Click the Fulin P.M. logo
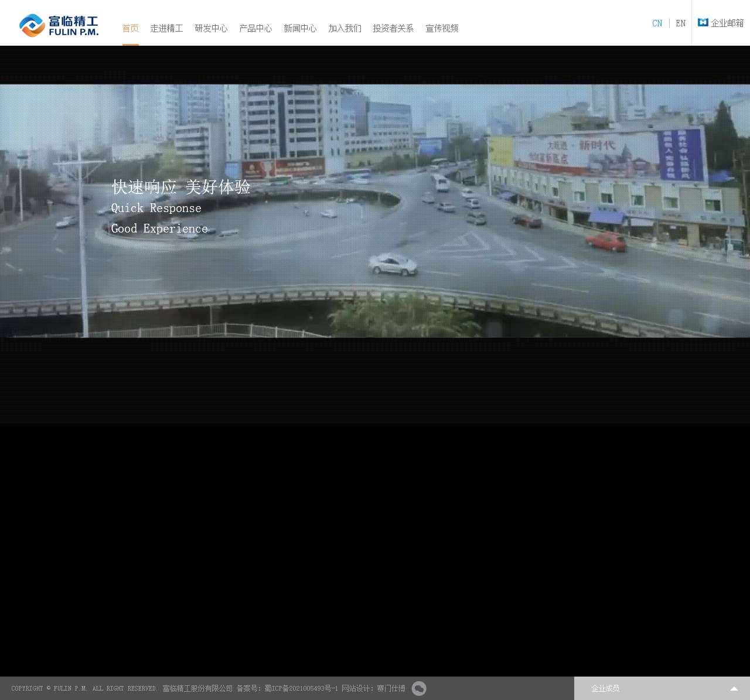 [59, 25]
